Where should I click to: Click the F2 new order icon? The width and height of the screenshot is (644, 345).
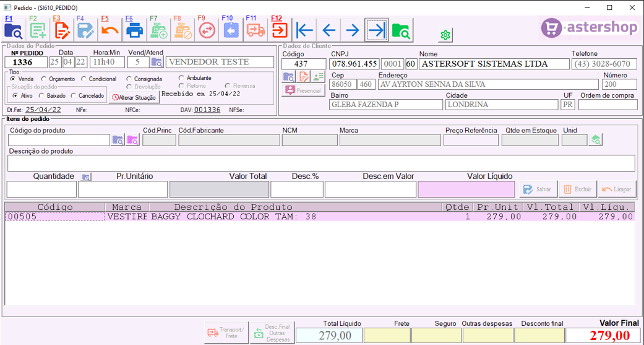(38, 30)
